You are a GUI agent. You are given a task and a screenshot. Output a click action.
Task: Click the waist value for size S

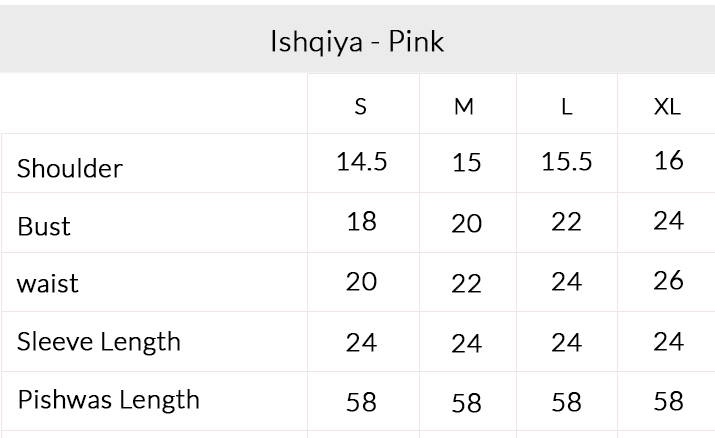coord(361,282)
